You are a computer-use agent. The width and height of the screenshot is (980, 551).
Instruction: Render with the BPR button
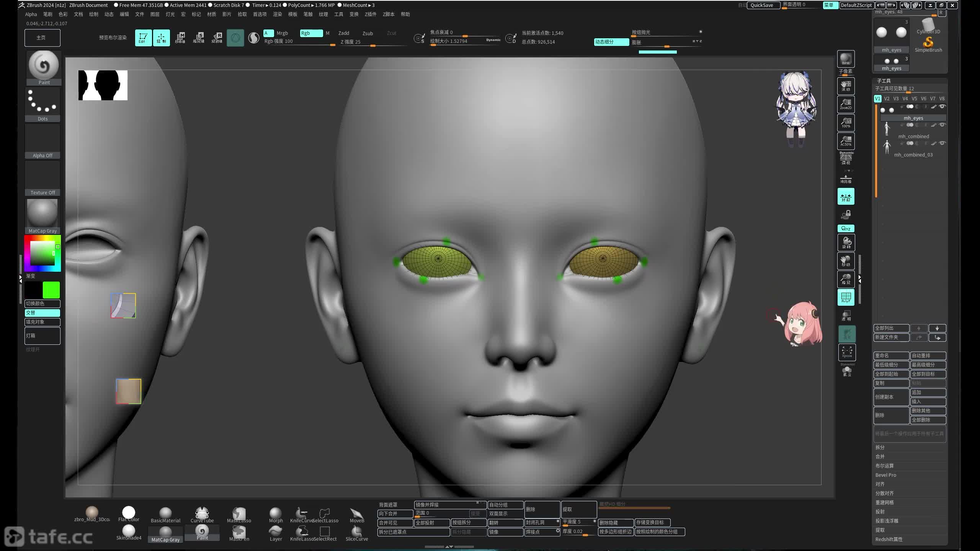pyautogui.click(x=846, y=59)
